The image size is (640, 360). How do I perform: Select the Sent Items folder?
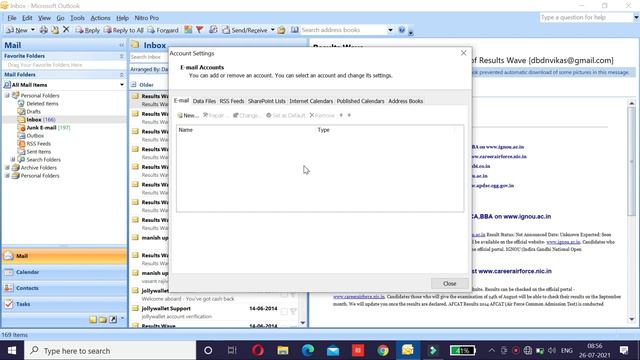[x=38, y=152]
